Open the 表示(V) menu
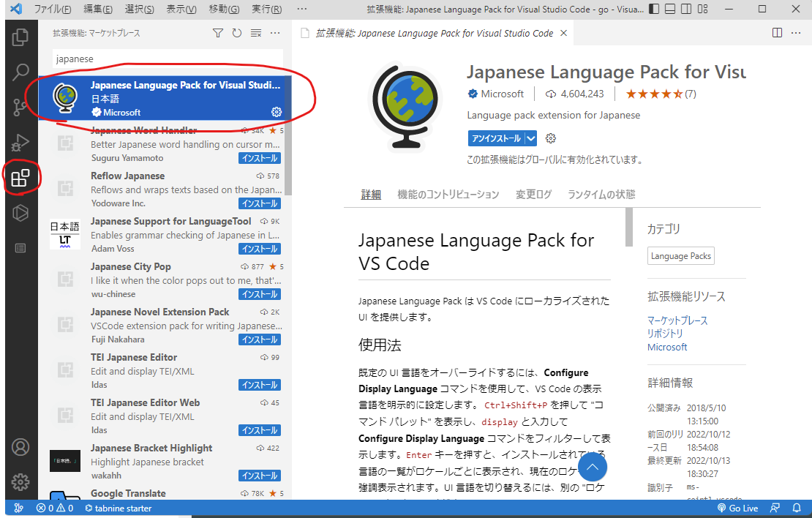Image resolution: width=812 pixels, height=518 pixels. 181,9
